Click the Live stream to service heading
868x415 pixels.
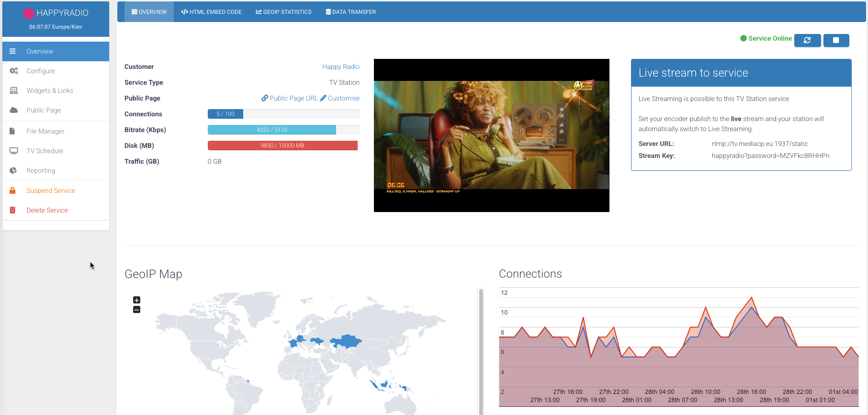pos(693,73)
